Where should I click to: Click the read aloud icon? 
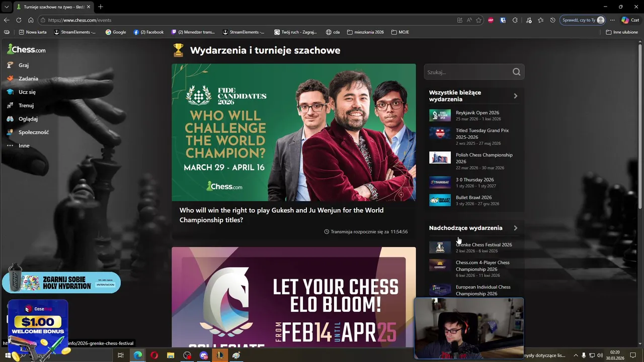coord(469,20)
